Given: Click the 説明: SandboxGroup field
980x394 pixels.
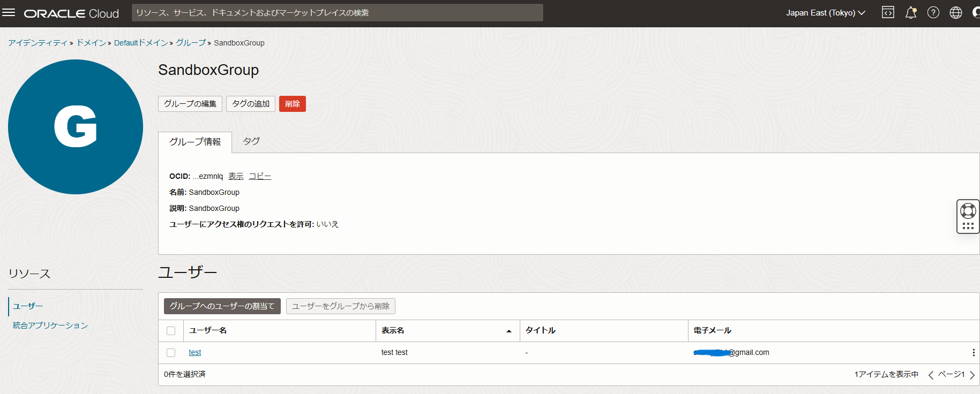Looking at the screenshot, I should 204,208.
